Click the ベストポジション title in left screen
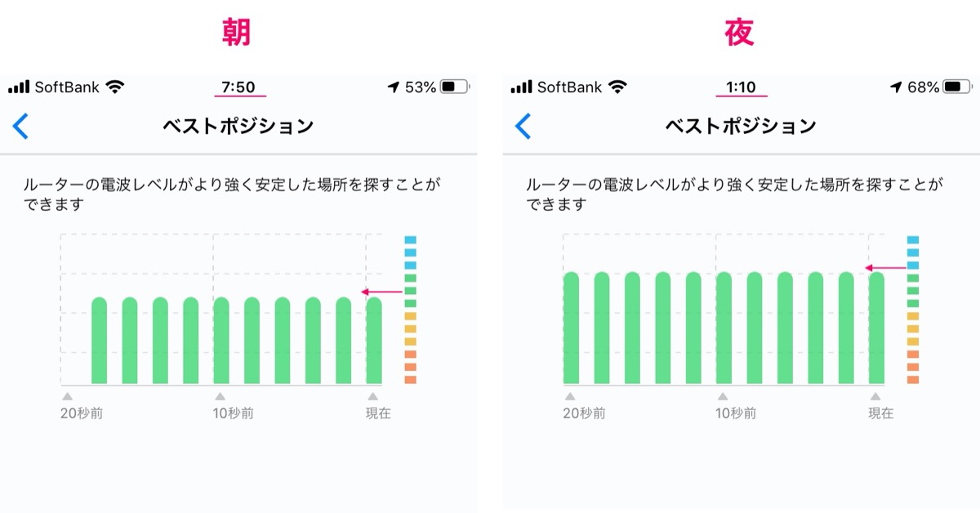980x513 pixels. click(x=238, y=126)
